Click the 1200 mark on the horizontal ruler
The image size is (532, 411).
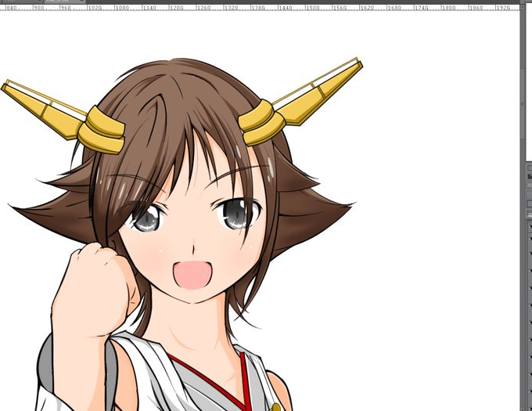click(176, 8)
